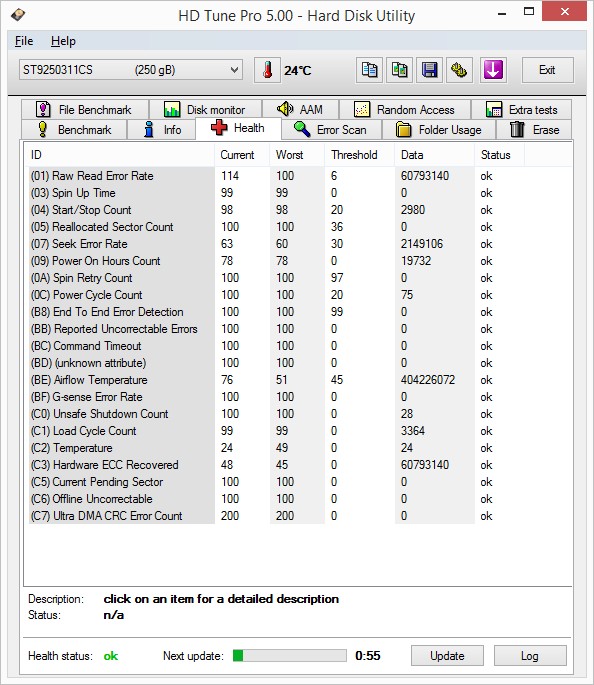Click the Next update progress bar
The height and width of the screenshot is (685, 594).
(290, 655)
